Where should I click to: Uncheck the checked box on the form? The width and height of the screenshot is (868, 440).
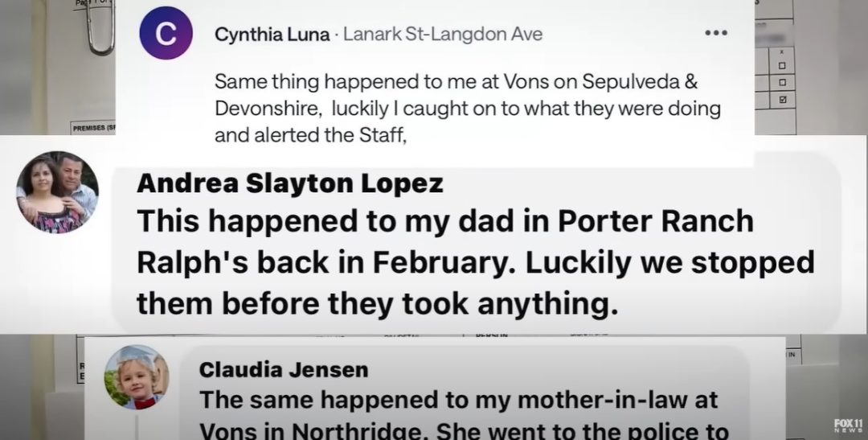pos(782,100)
